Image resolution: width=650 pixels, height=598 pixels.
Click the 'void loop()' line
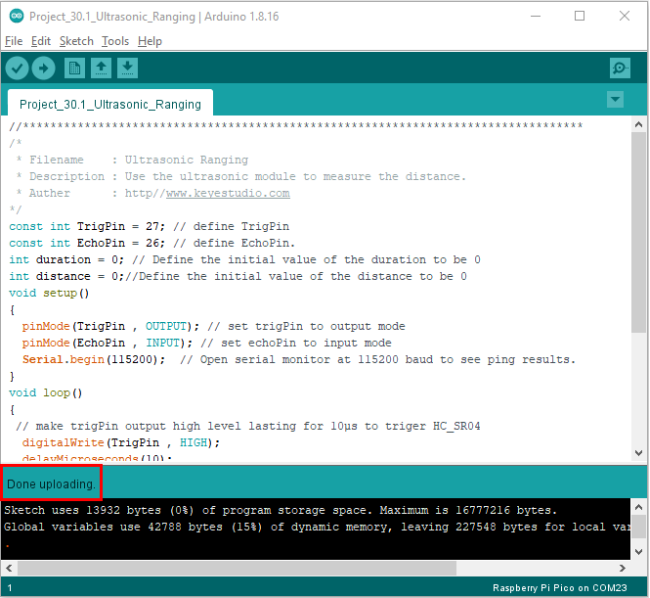coord(46,392)
